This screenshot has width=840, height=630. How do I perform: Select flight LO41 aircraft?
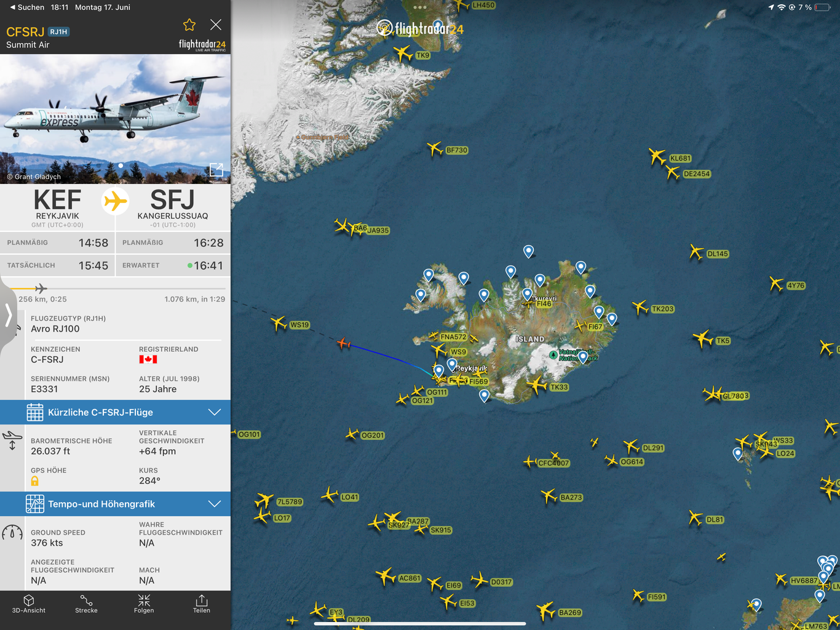pyautogui.click(x=330, y=495)
